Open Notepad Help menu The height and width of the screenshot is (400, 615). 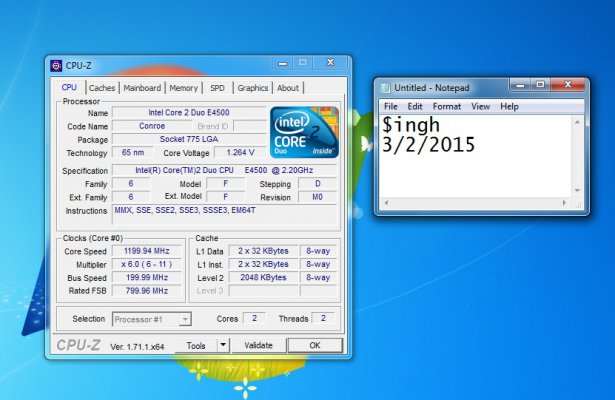509,106
